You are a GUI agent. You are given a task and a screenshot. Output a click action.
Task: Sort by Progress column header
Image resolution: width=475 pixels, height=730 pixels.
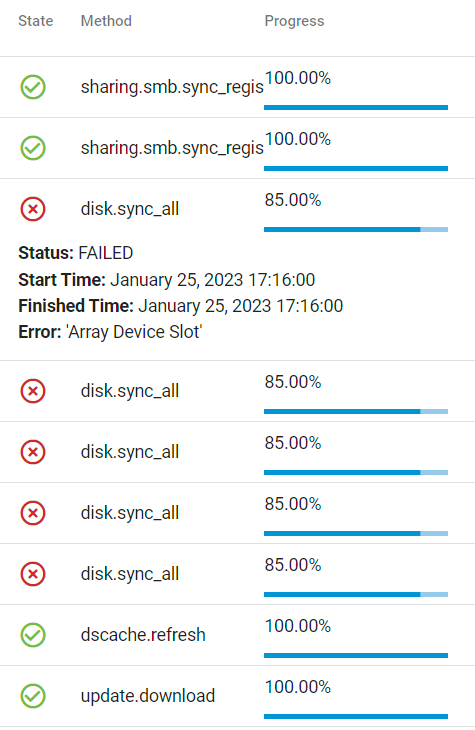[294, 21]
